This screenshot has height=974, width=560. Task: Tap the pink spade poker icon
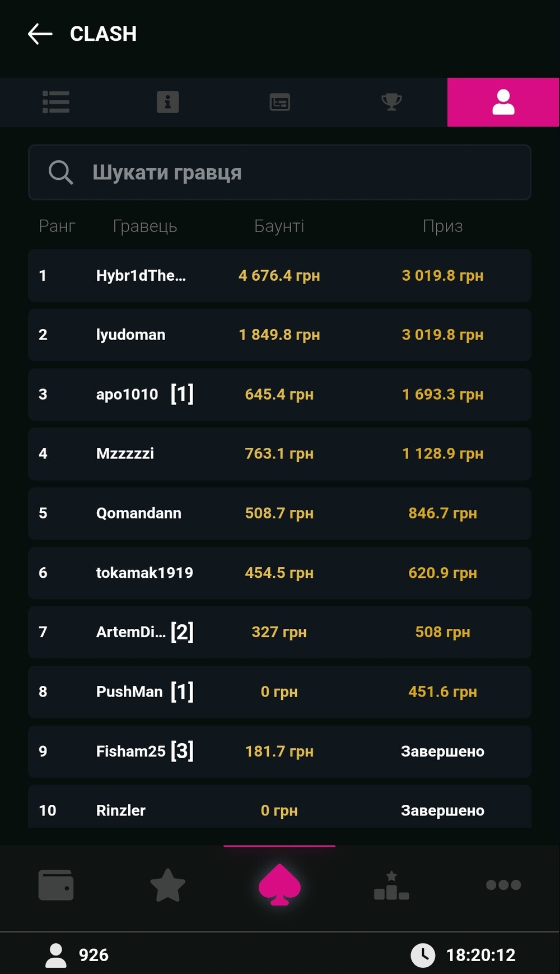point(279,885)
